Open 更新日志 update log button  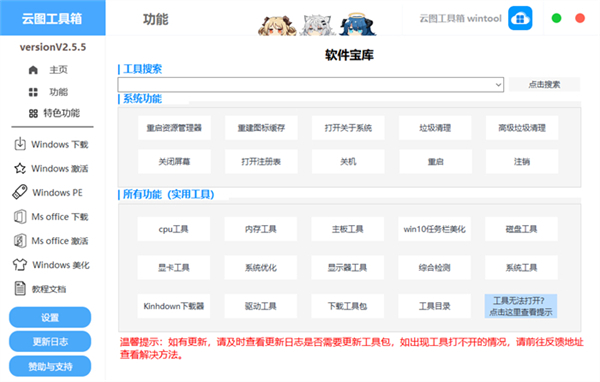click(50, 341)
